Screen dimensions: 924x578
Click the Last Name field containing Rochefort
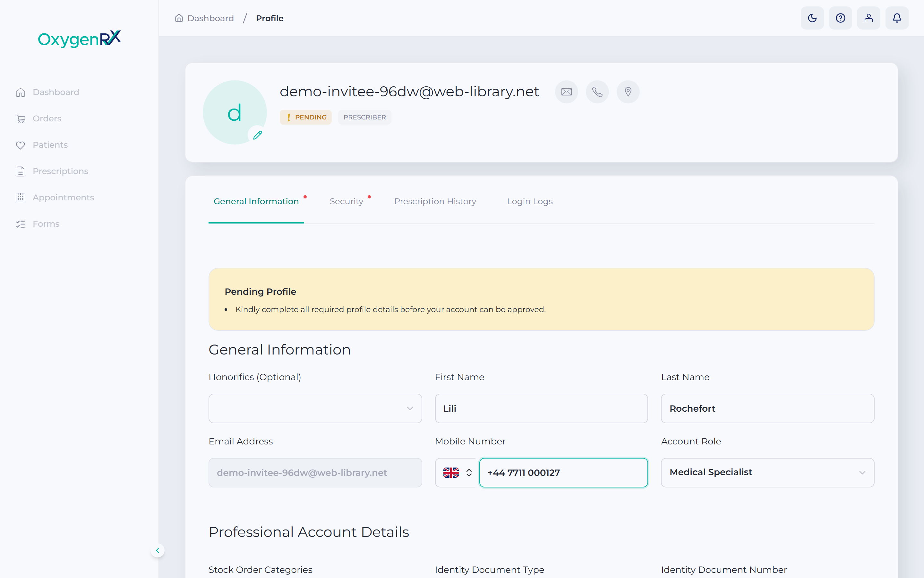(x=767, y=408)
